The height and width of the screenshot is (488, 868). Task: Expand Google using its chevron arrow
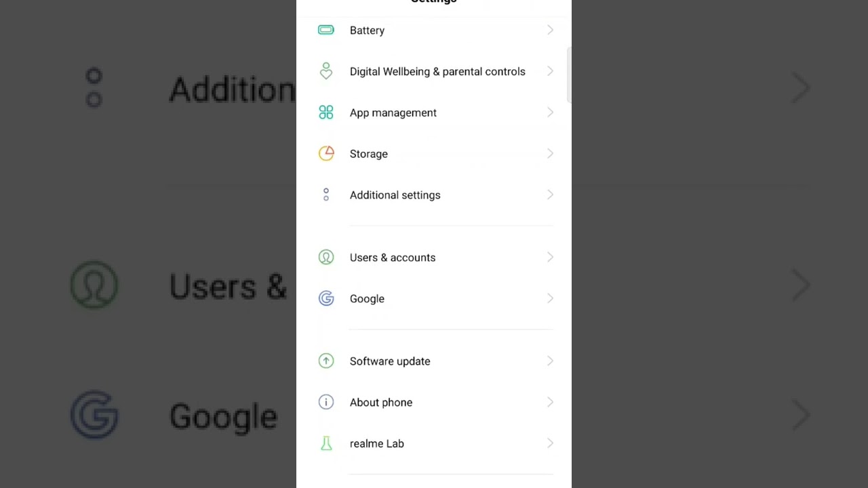tap(550, 299)
